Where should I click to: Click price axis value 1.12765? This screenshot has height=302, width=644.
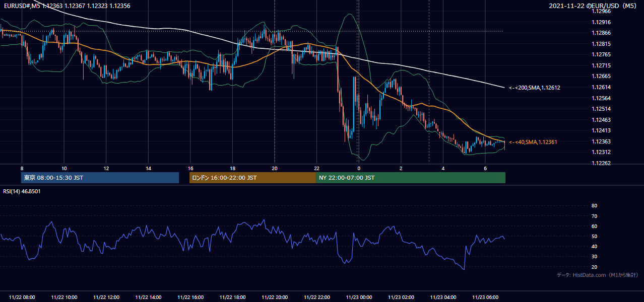601,54
